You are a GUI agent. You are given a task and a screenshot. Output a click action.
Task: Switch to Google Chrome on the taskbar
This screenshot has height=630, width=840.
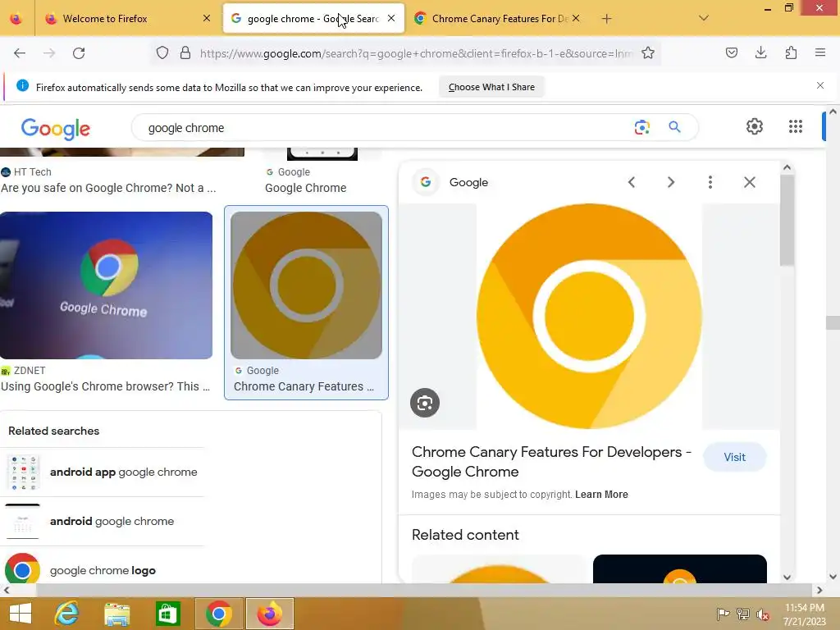tap(218, 614)
